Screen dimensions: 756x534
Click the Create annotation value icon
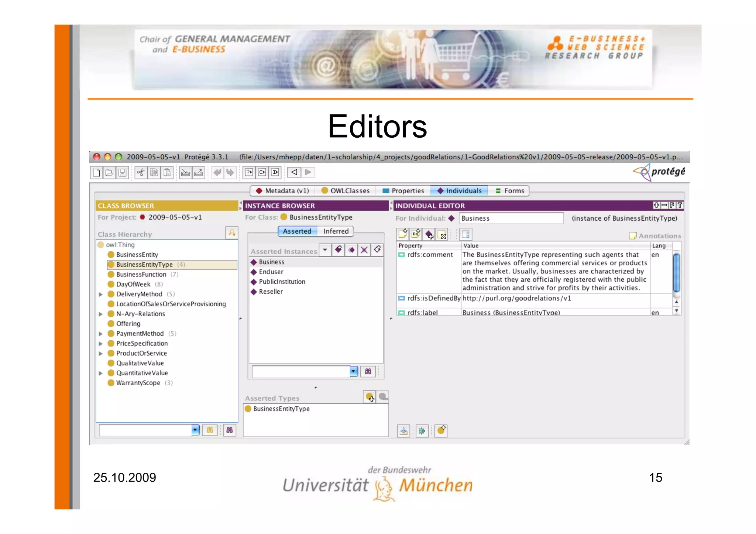403,234
